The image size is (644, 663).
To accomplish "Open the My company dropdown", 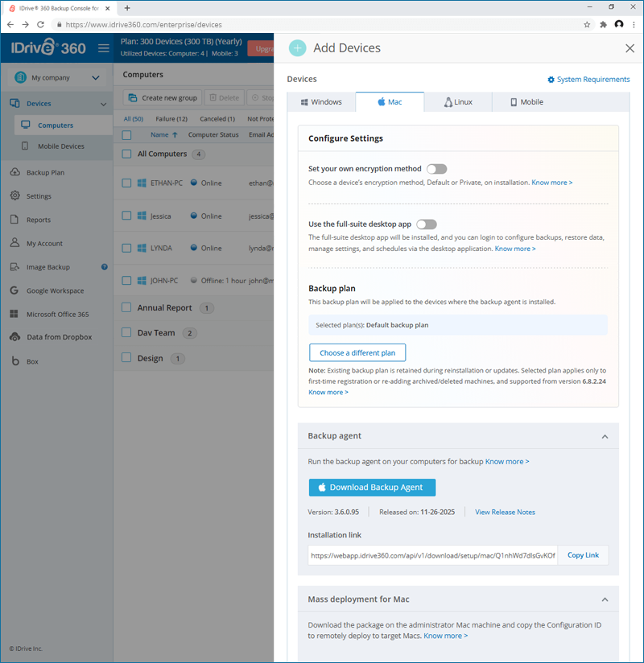I will pyautogui.click(x=56, y=78).
